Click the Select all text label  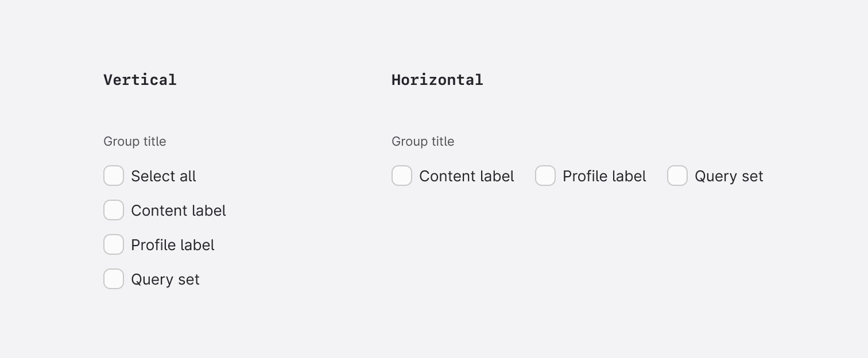(x=164, y=176)
